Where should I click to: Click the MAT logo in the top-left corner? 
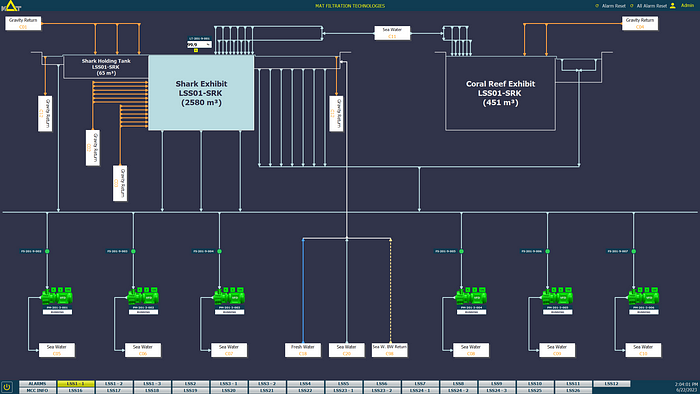click(11, 6)
